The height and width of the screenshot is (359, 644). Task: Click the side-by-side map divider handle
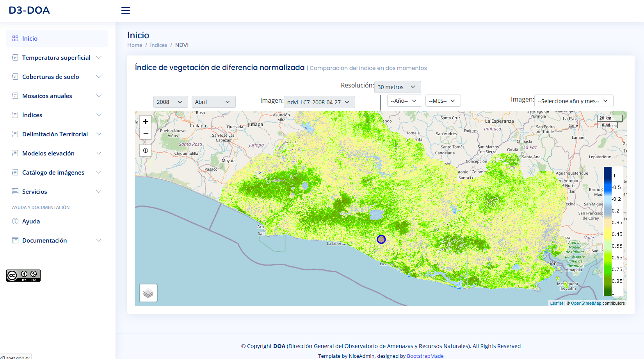[381, 103]
